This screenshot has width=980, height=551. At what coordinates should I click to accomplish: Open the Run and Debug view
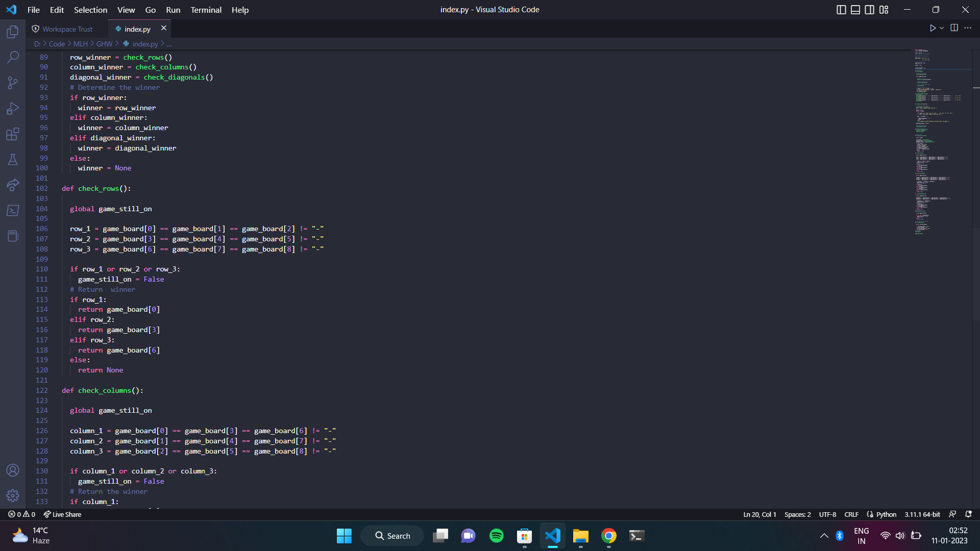pos(13,108)
